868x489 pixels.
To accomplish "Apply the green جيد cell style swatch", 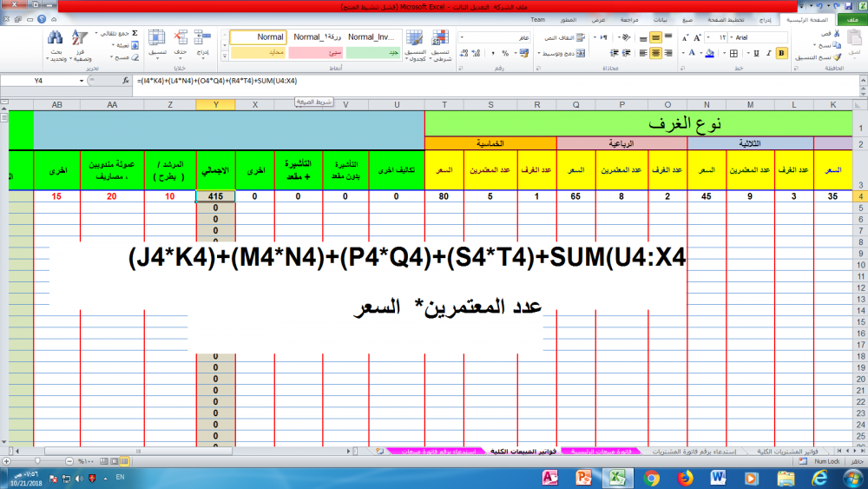I will 374,53.
